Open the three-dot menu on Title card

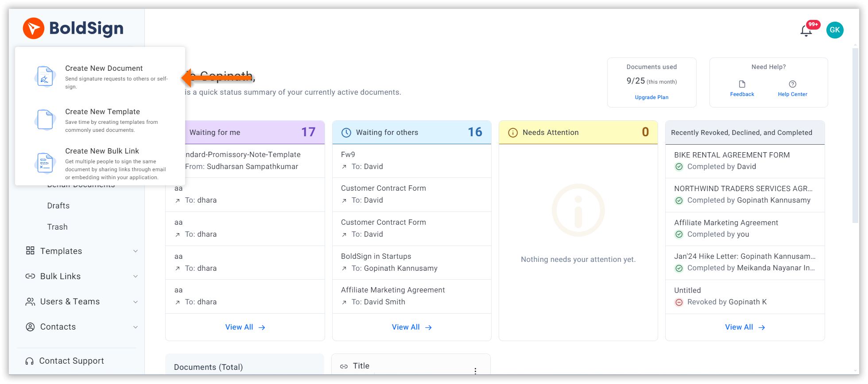tap(475, 371)
